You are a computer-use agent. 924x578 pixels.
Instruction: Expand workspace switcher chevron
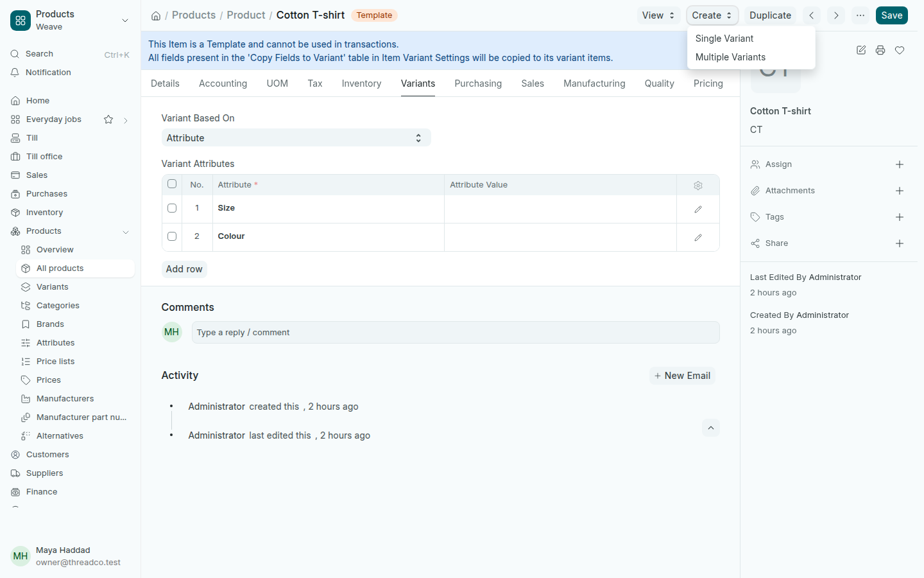pos(125,21)
